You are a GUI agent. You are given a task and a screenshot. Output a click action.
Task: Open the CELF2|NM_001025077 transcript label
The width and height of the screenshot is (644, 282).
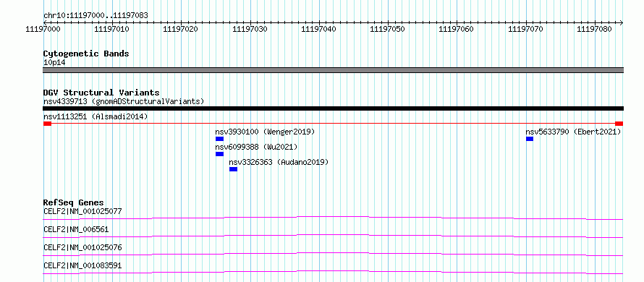(x=82, y=211)
